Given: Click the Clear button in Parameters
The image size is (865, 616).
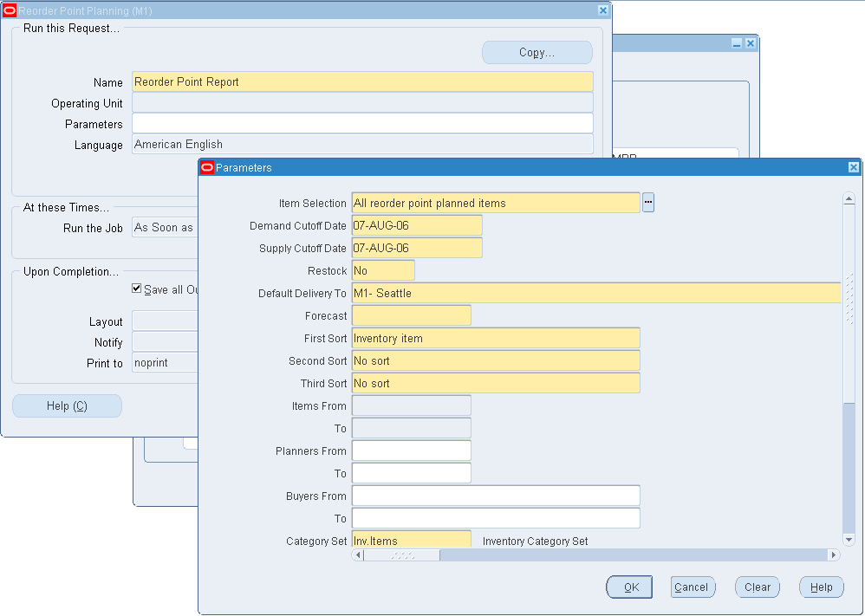Looking at the screenshot, I should click(x=758, y=587).
